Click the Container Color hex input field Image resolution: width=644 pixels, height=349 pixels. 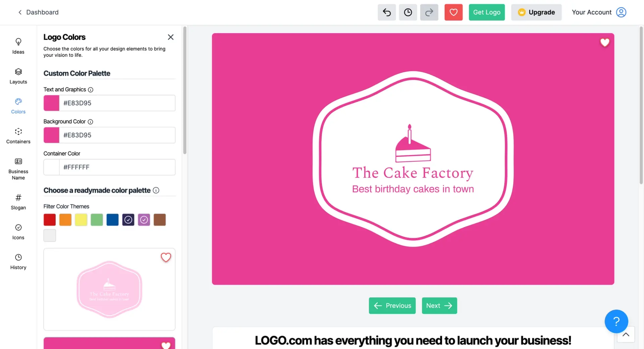tap(117, 167)
